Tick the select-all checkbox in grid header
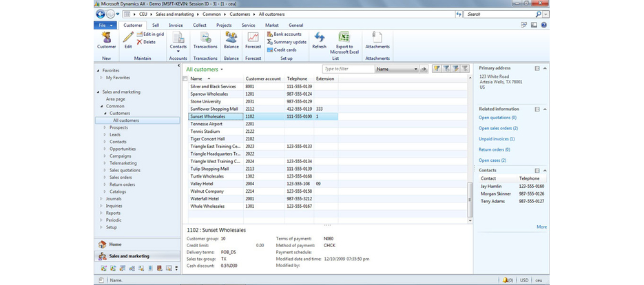The height and width of the screenshot is (285, 644). click(185, 78)
